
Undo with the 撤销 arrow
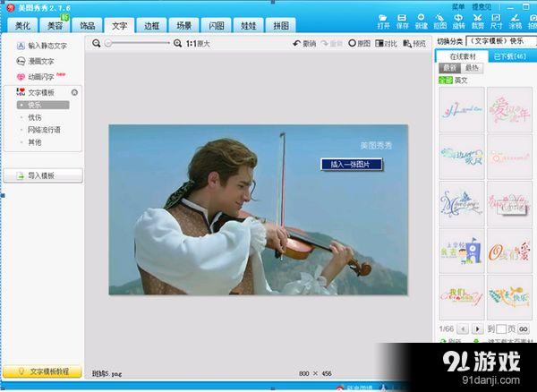tap(304, 44)
